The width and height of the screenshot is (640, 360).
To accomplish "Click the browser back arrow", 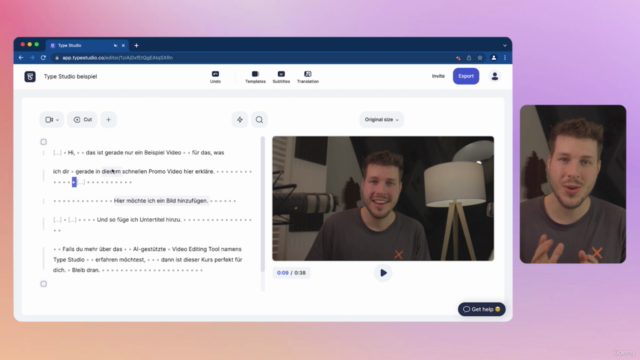I will click(x=21, y=58).
